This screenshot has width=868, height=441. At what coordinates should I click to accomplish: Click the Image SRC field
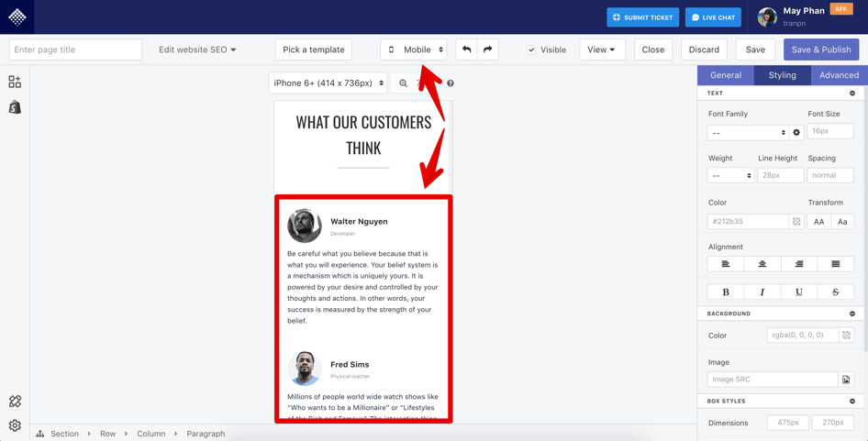[773, 380]
